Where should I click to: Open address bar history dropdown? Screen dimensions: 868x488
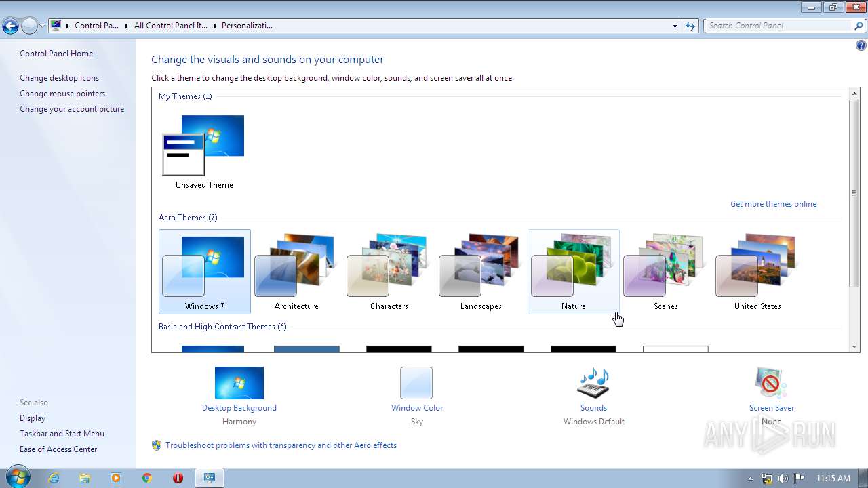[x=675, y=26]
